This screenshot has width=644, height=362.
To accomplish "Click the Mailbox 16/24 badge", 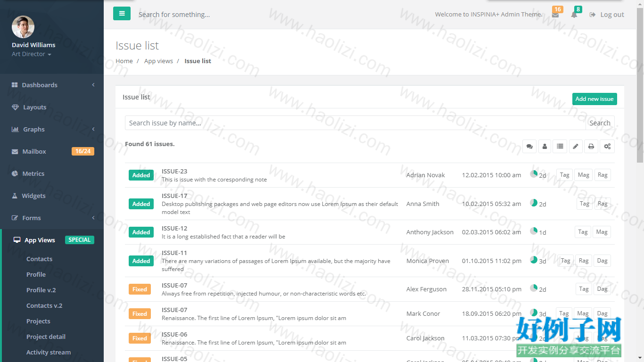I will (83, 151).
